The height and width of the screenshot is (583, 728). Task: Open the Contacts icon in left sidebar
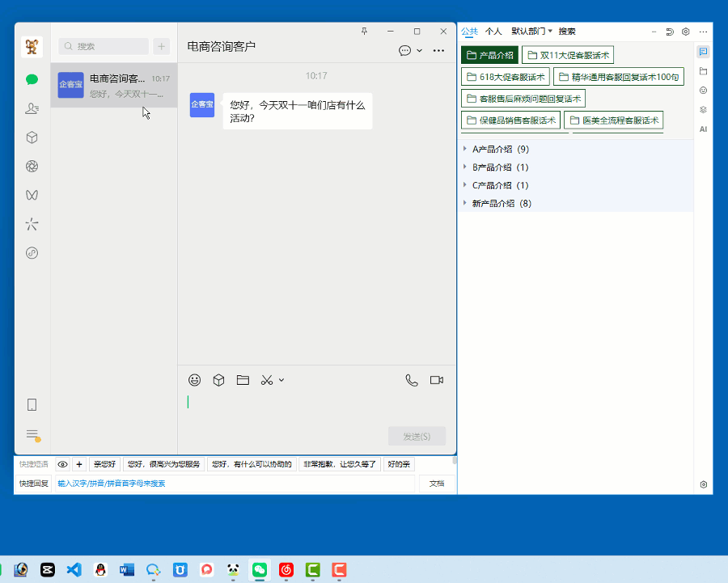pyautogui.click(x=32, y=108)
